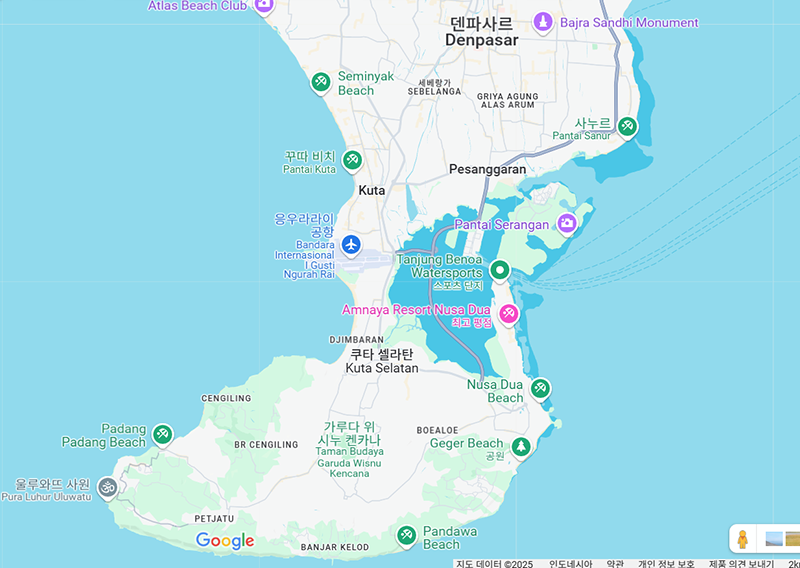Screen dimensions: 800x568
Task: Open the Pura Luhur Uluwatu temple marker
Action: click(x=108, y=488)
